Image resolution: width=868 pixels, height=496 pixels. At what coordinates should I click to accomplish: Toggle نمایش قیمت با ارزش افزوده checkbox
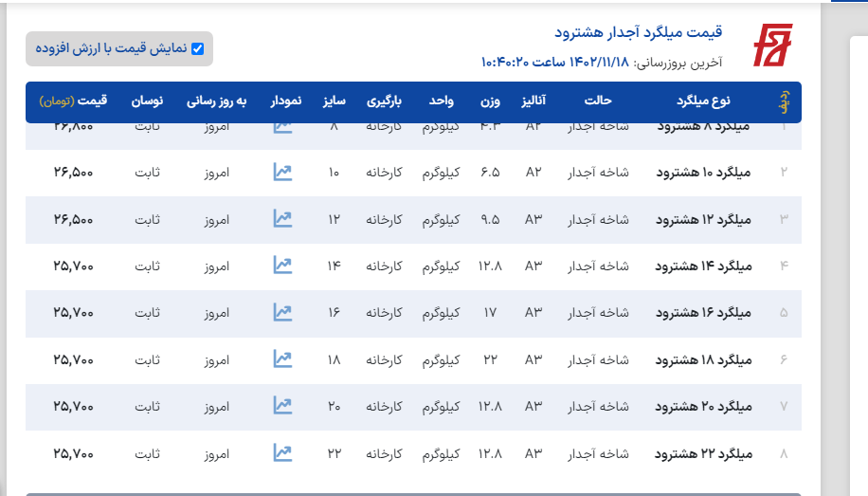coord(198,48)
